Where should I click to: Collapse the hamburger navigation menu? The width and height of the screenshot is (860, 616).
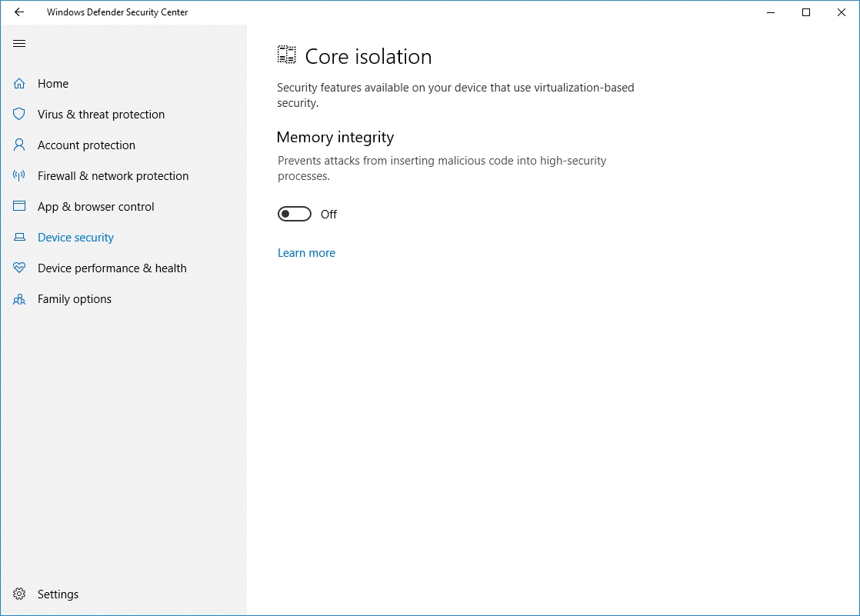click(19, 44)
